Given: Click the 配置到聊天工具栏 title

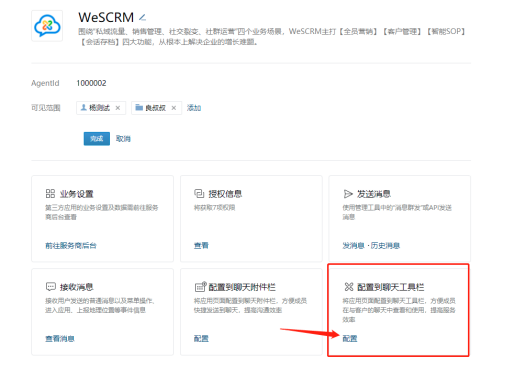Looking at the screenshot, I should tap(390, 287).
